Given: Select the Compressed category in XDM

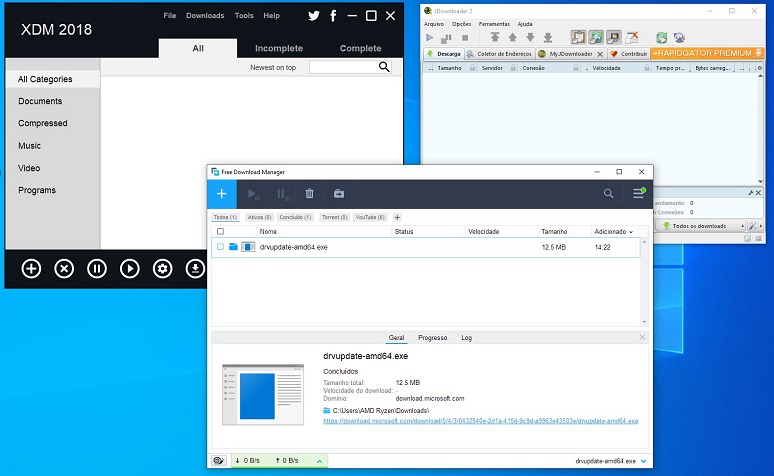Looking at the screenshot, I should click(53, 123).
